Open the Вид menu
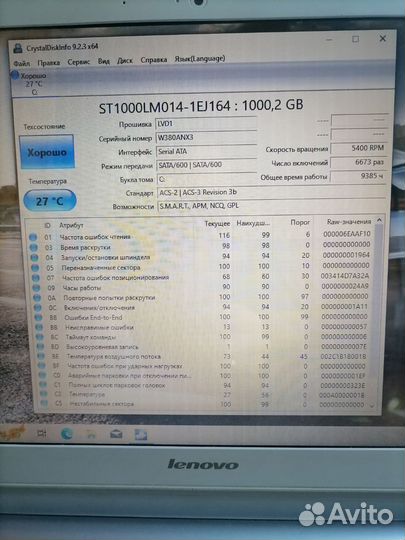Image resolution: width=405 pixels, height=540 pixels. pos(103,61)
